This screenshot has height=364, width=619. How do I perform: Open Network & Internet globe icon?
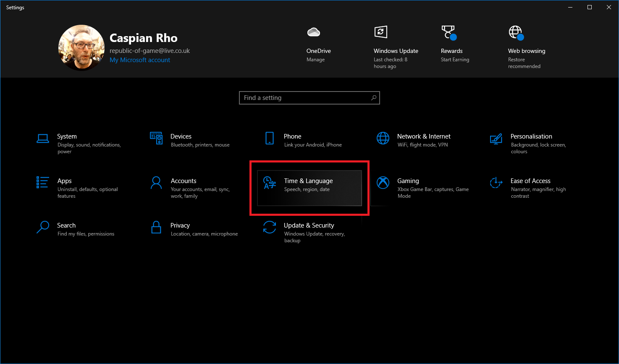[383, 138]
